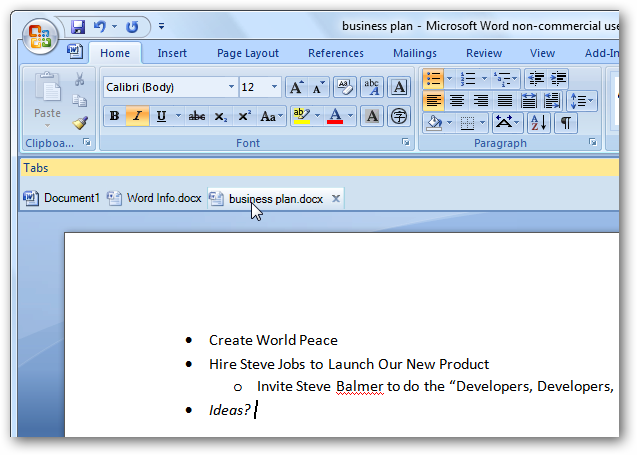
Task: Toggle Italic formatting off
Action: point(136,117)
